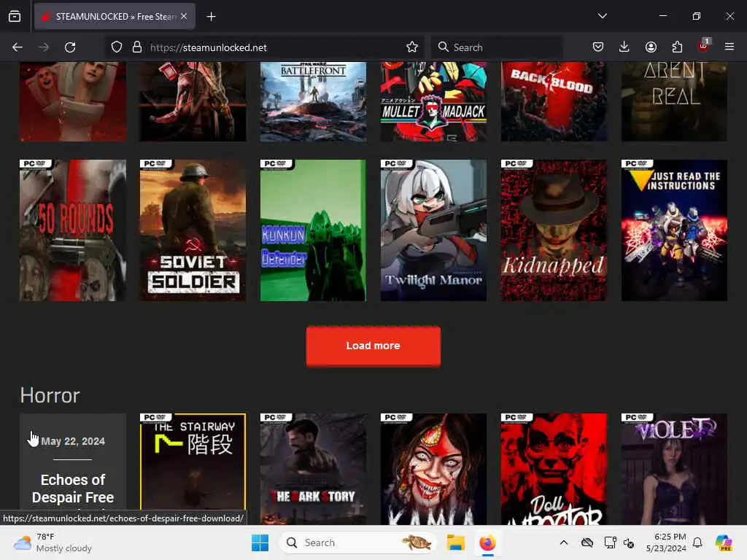The width and height of the screenshot is (747, 560).
Task: Open the Violet horror game cover
Action: point(674,469)
